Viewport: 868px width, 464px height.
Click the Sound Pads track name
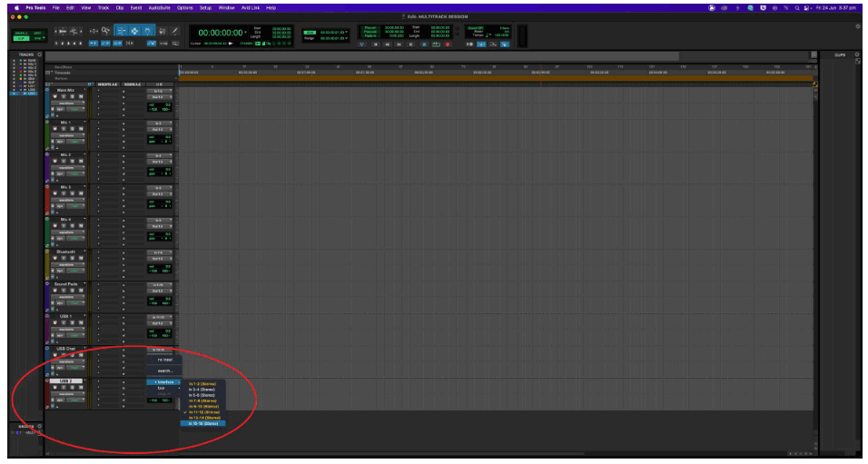click(66, 284)
